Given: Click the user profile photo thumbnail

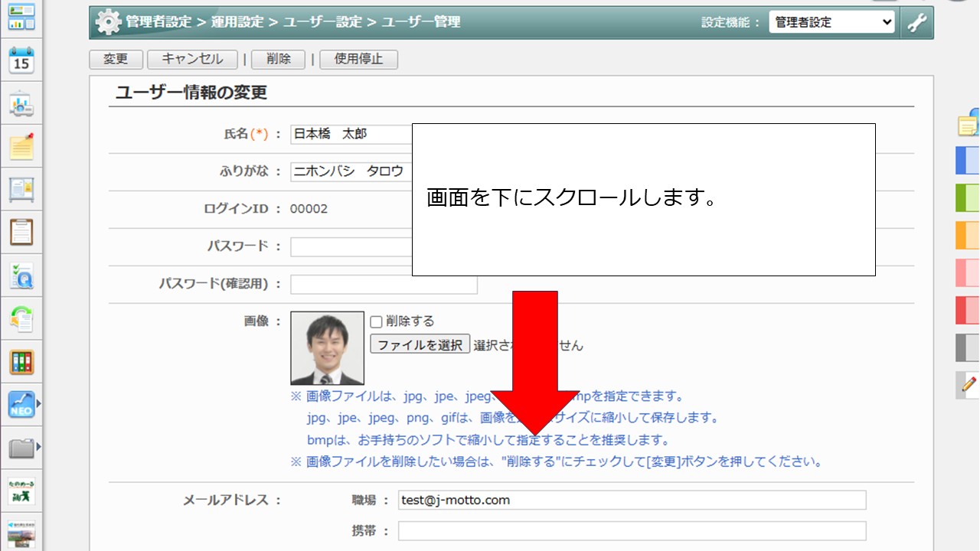Looking at the screenshot, I should [327, 348].
